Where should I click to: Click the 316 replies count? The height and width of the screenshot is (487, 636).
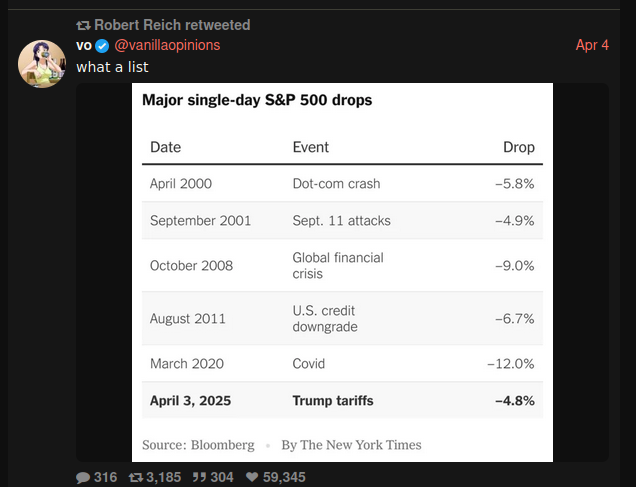click(x=105, y=477)
